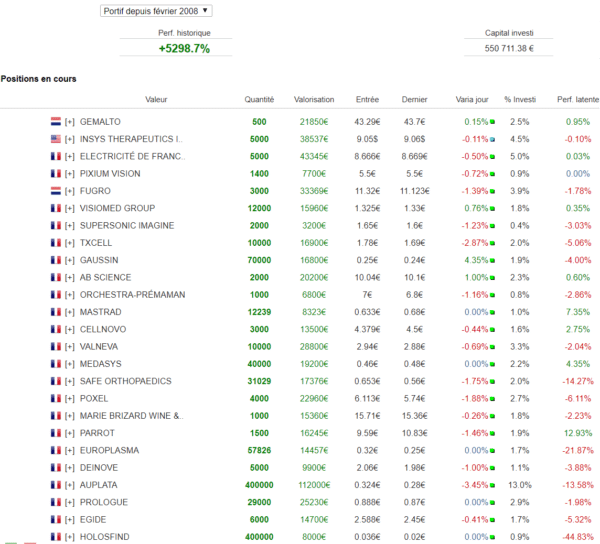This screenshot has height=544, width=600.
Task: Click the blue indicator beside INSYS daily variation
Action: 494,139
